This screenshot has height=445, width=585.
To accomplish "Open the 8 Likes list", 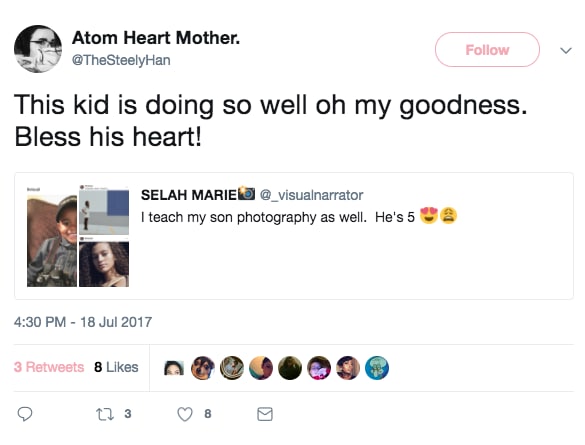I will pos(116,367).
